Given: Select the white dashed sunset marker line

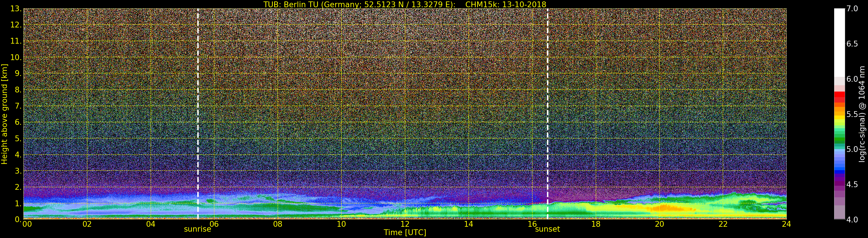Looking at the screenshot, I should tap(548, 114).
